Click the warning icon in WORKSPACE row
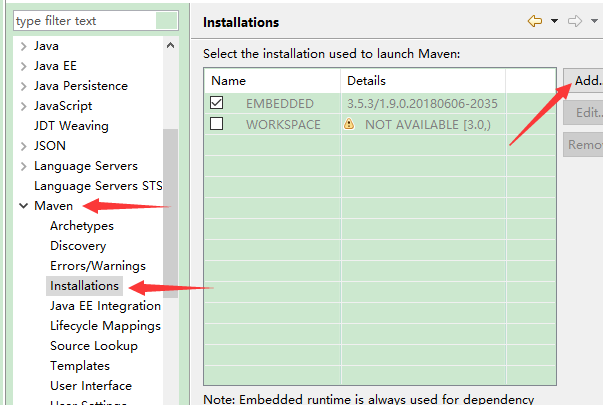Viewport: 603px width, 405px height. coord(349,124)
